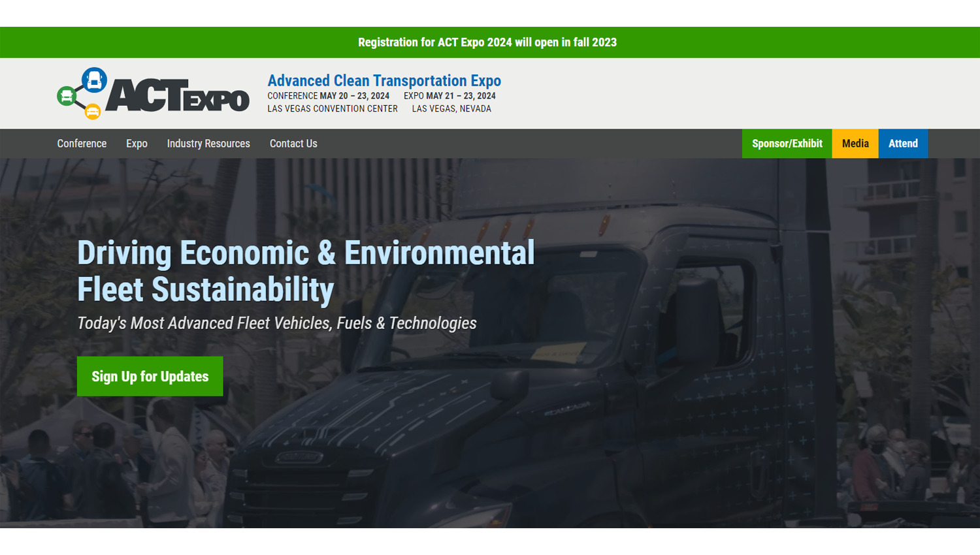This screenshot has width=980, height=555.
Task: Go to the Contact Us page
Action: point(293,144)
